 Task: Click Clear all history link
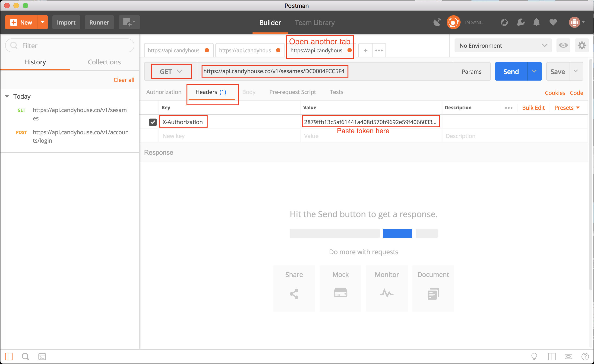pyautogui.click(x=124, y=80)
